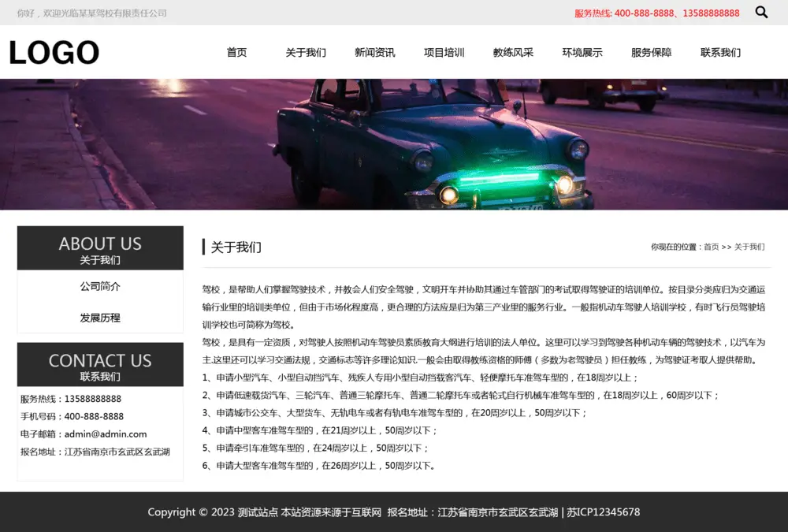The image size is (788, 532).
Task: Click the LOGO in the header
Action: (x=53, y=51)
